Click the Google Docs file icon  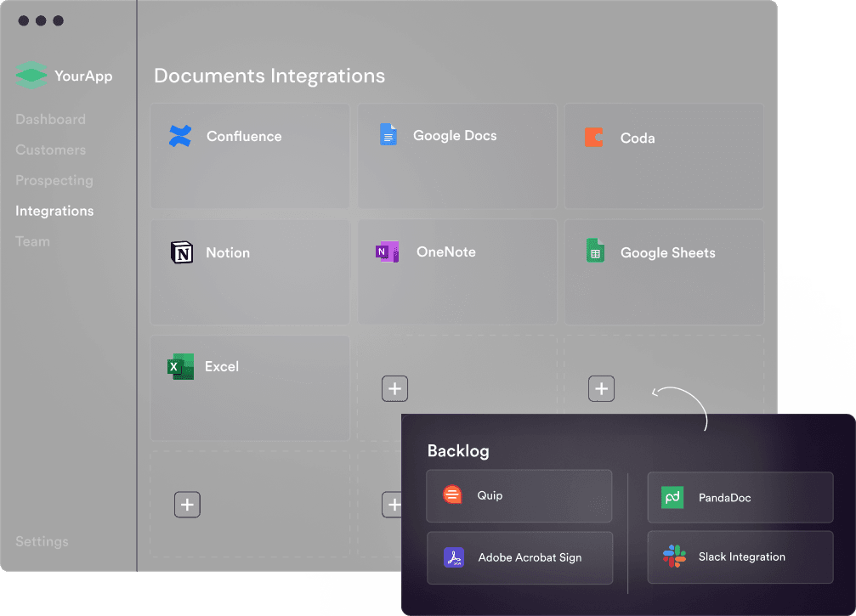click(x=388, y=135)
